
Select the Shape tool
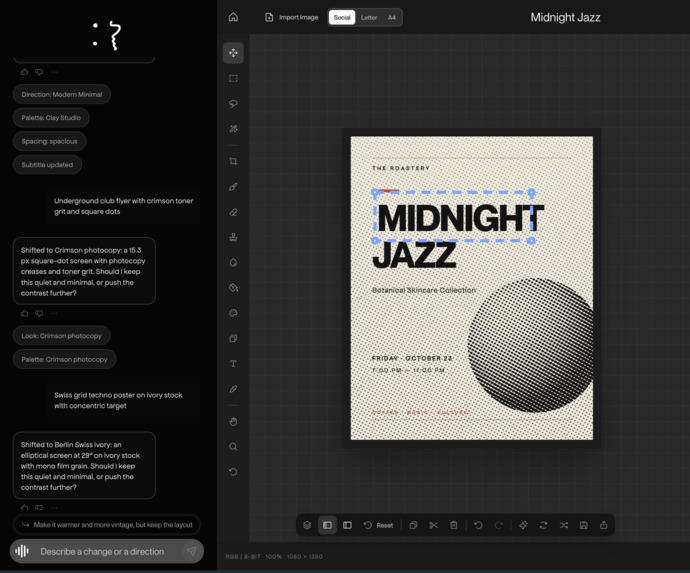[x=233, y=338]
